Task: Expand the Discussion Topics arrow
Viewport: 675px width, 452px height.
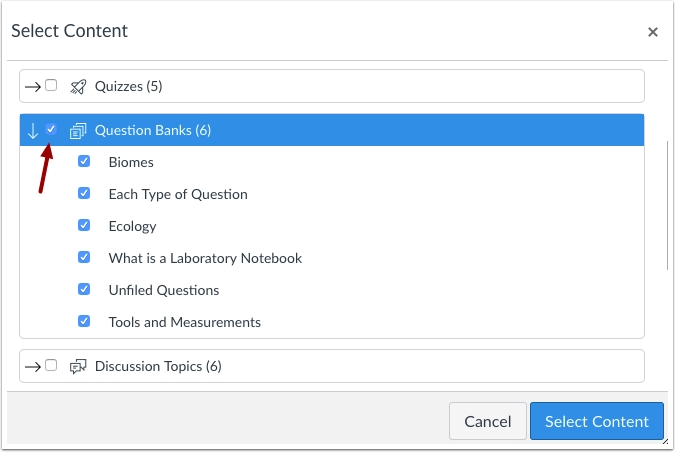Action: pos(32,366)
